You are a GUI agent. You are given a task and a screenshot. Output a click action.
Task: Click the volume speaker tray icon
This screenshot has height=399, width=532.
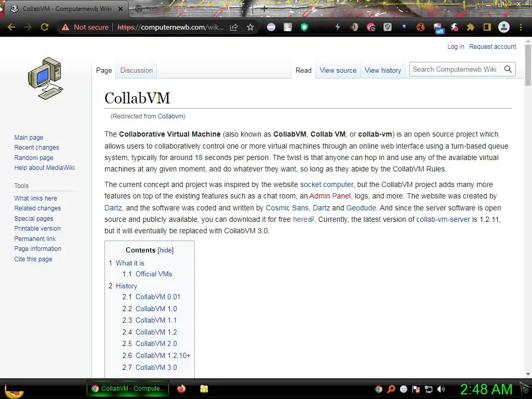pos(441,389)
